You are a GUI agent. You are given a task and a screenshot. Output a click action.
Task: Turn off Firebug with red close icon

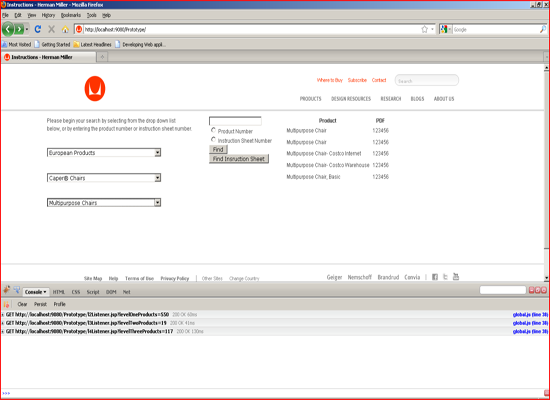[544, 290]
